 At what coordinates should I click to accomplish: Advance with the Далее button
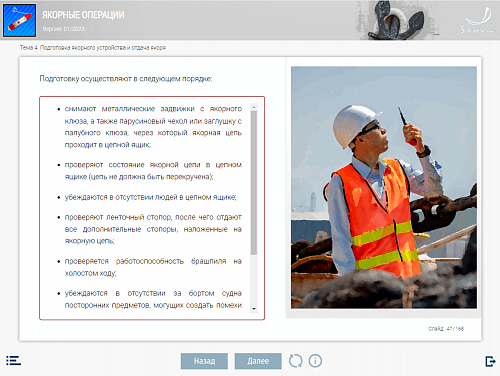coord(258,361)
